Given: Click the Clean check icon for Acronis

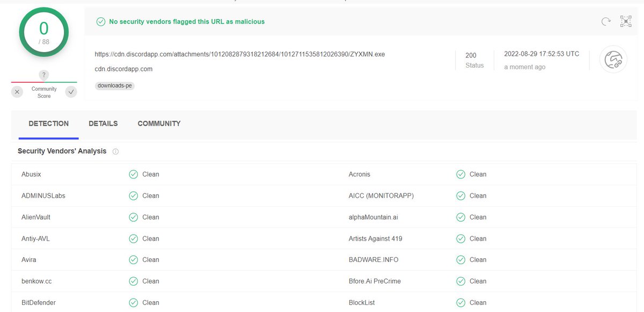Looking at the screenshot, I should [460, 174].
